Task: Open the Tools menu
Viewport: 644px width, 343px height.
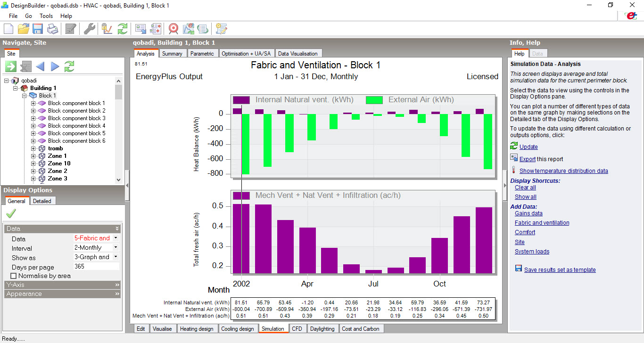Action: point(46,16)
